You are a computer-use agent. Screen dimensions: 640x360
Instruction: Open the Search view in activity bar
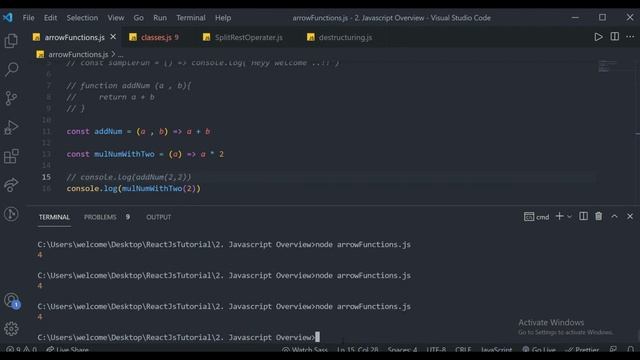11,69
